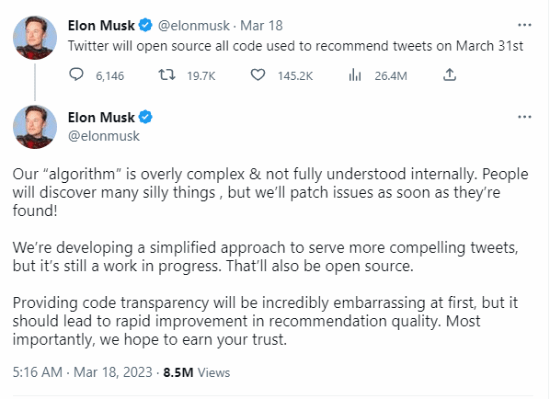Open @elonmusk handle under second name

click(104, 136)
